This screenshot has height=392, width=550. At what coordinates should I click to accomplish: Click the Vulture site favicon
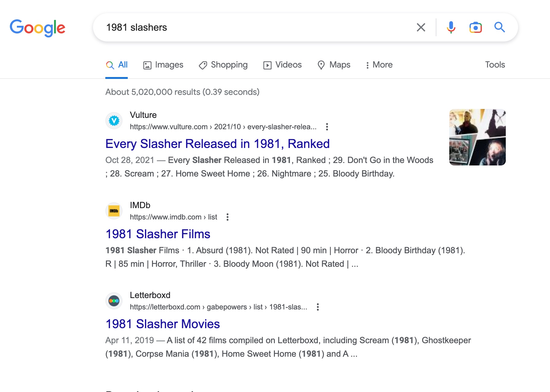(x=114, y=121)
